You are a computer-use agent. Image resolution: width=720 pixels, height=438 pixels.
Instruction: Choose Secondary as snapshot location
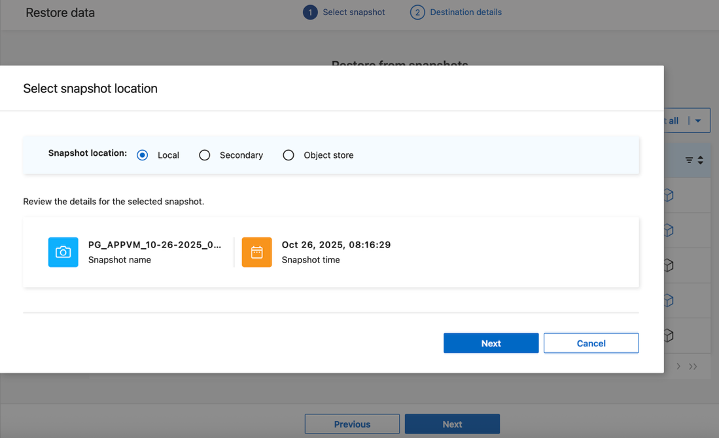pyautogui.click(x=205, y=155)
